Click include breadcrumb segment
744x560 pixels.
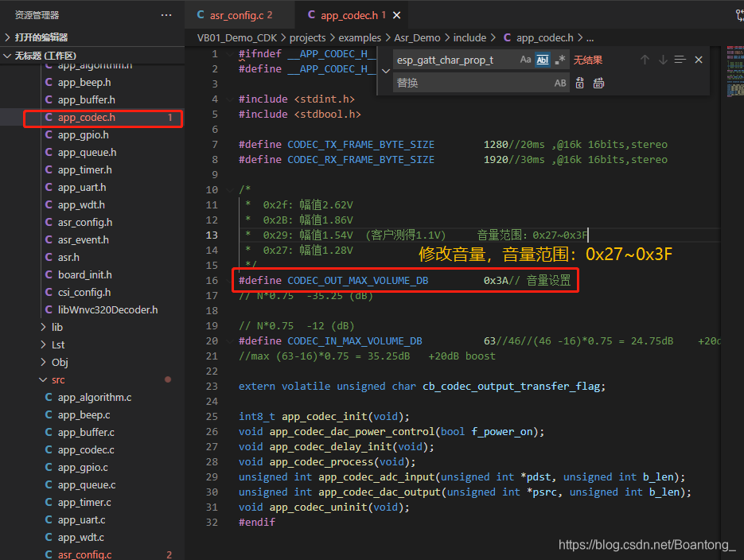coord(469,38)
